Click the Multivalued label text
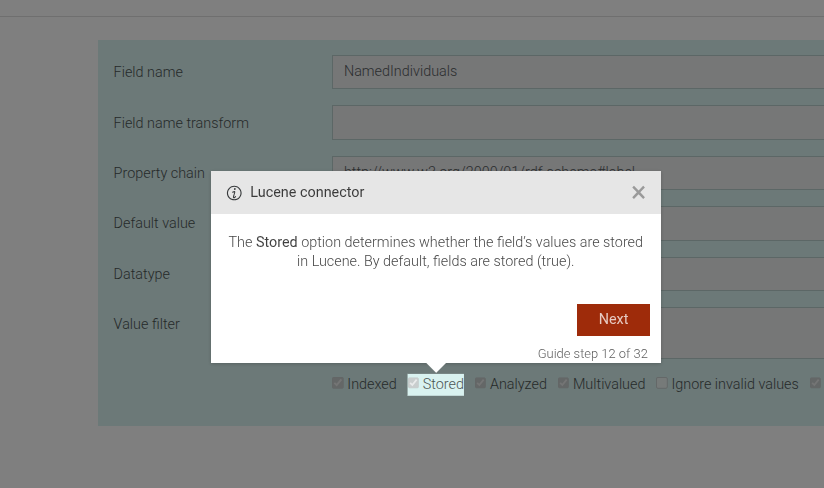824x488 pixels. pos(609,384)
